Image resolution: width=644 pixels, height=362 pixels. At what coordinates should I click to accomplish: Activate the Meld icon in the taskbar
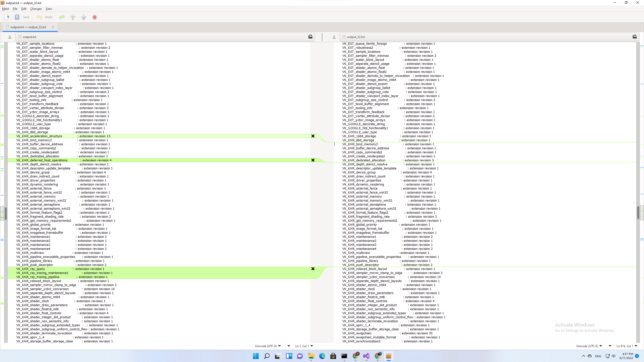(389, 356)
